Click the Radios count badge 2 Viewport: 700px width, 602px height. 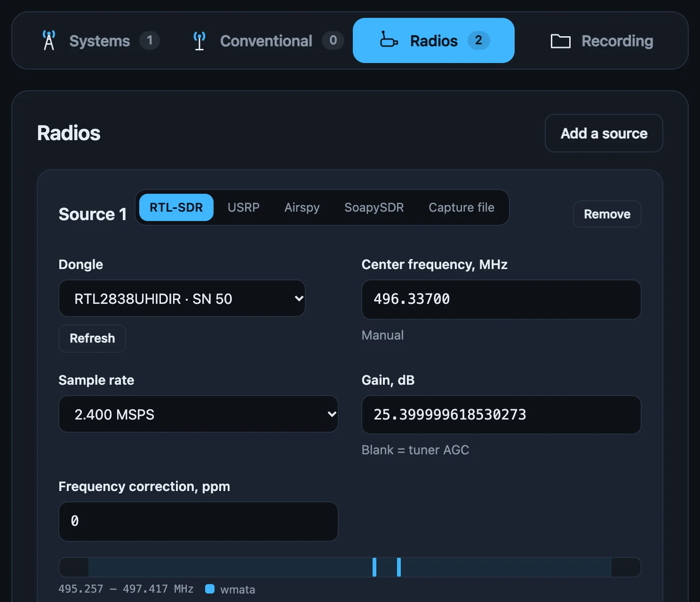click(478, 40)
